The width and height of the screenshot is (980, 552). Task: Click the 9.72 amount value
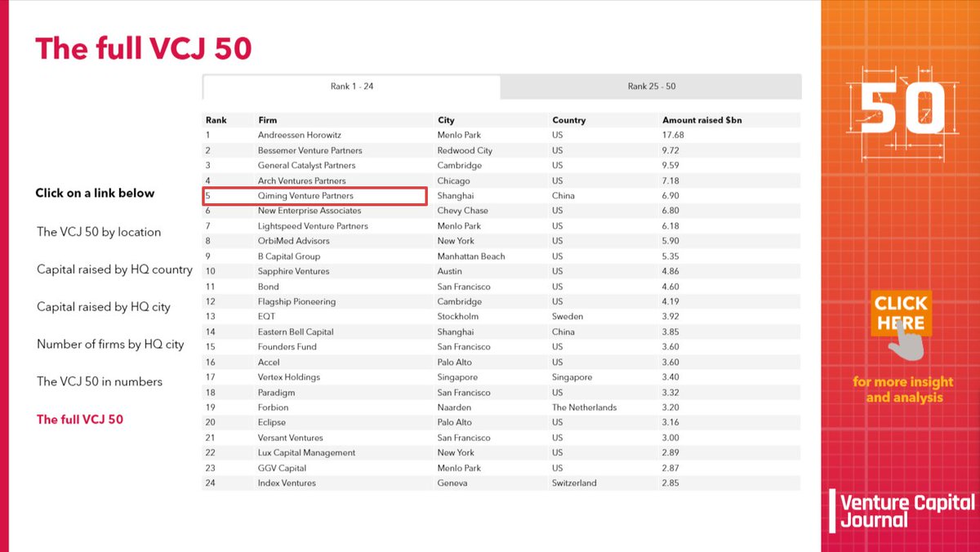pos(671,150)
